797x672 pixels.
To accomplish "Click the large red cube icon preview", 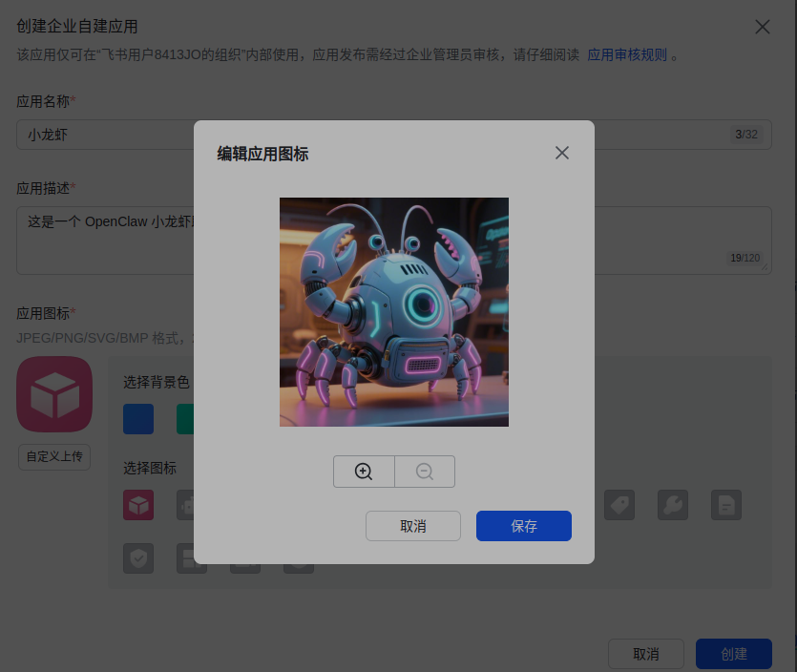I will (x=54, y=394).
